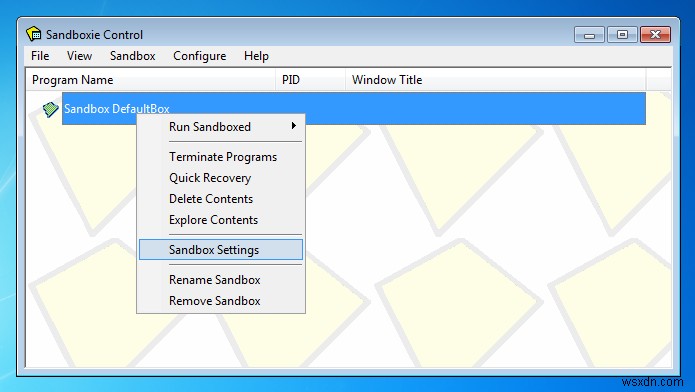Choose Rename Sandbox option
The height and width of the screenshot is (392, 695).
point(221,280)
